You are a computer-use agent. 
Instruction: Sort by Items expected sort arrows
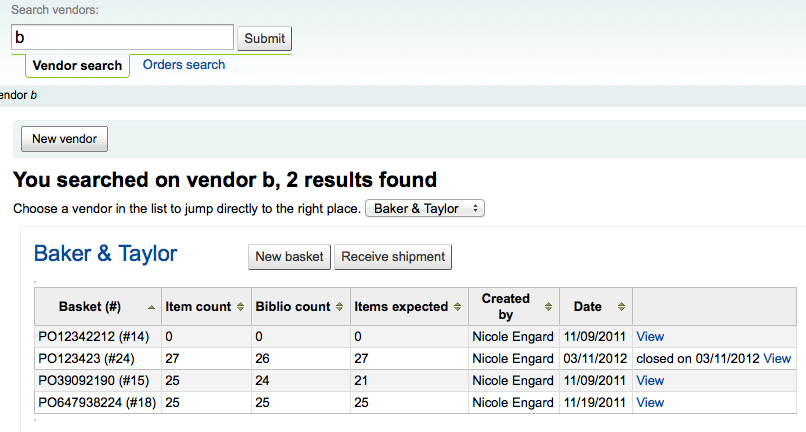(457, 307)
